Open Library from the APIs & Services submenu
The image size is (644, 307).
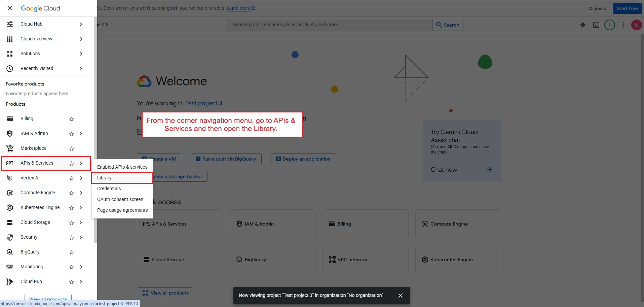[x=122, y=178]
